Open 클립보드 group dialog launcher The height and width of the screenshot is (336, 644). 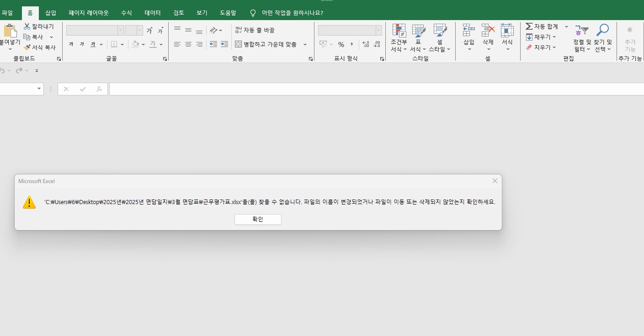(x=59, y=59)
